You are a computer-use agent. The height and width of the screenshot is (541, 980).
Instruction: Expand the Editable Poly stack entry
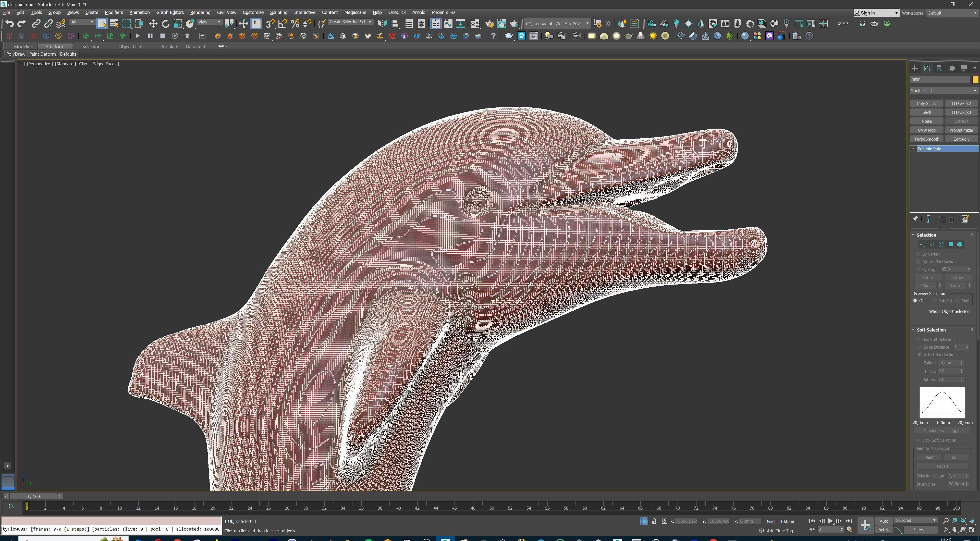pyautogui.click(x=914, y=148)
